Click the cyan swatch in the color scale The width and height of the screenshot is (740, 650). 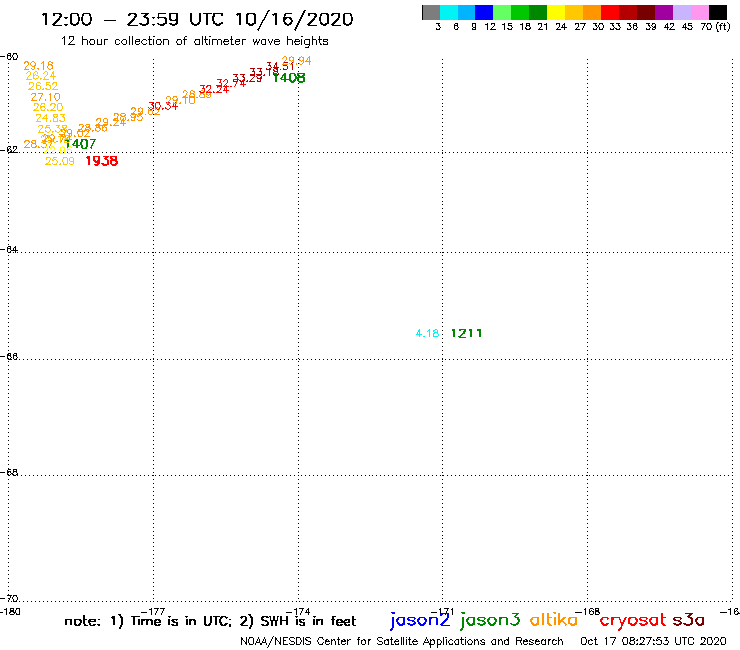[x=449, y=12]
